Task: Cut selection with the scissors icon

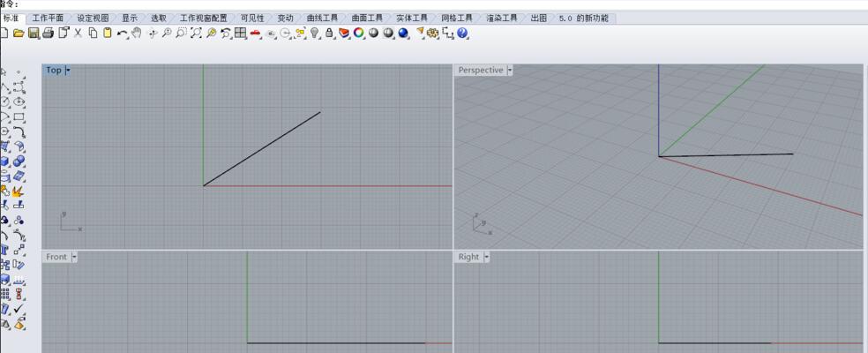Action: (78, 34)
